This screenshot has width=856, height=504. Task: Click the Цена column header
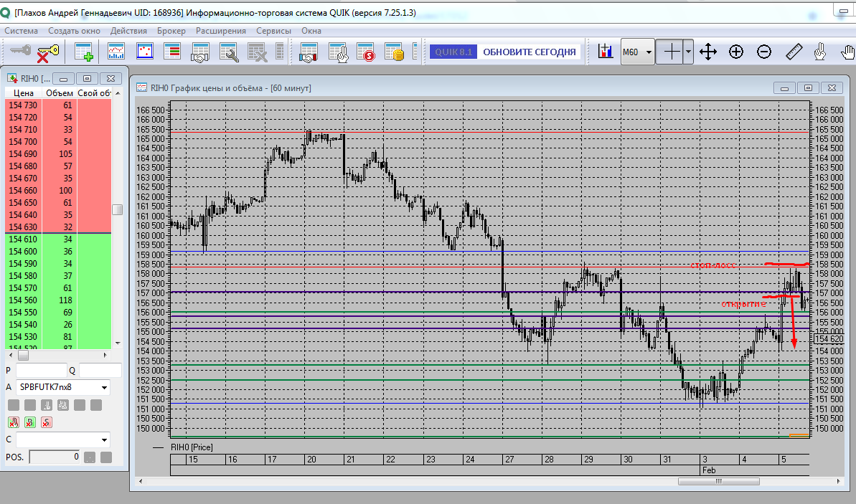pos(24,92)
